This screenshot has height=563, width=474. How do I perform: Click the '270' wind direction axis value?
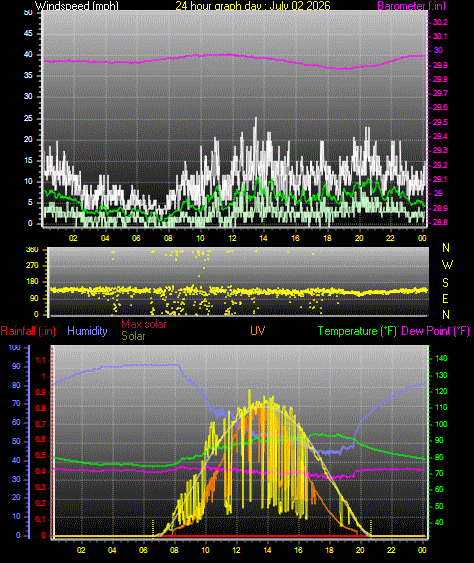32,265
